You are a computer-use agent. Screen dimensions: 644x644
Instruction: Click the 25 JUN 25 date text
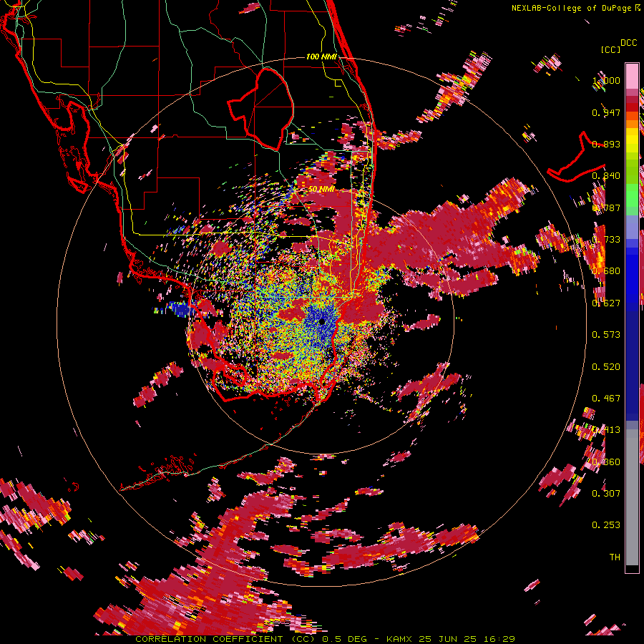(x=447, y=639)
